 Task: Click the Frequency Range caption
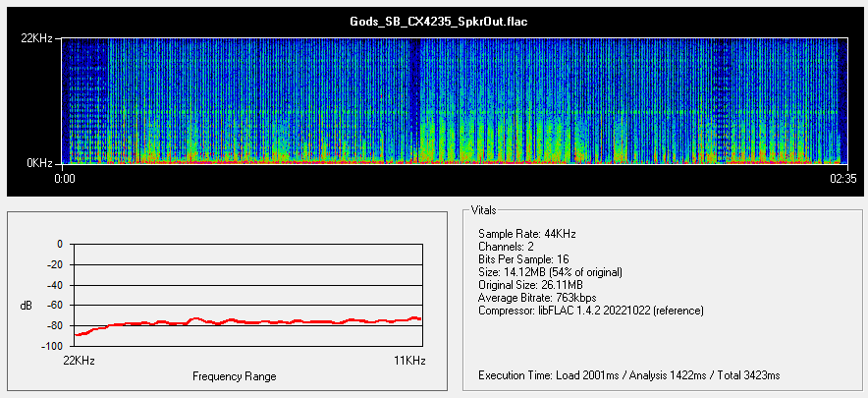click(x=234, y=376)
